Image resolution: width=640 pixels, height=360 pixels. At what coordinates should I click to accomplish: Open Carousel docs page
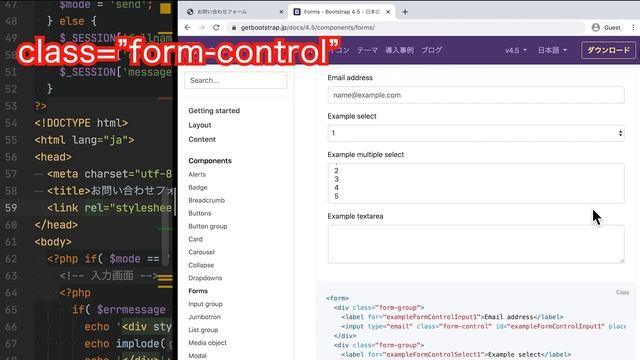(x=201, y=252)
